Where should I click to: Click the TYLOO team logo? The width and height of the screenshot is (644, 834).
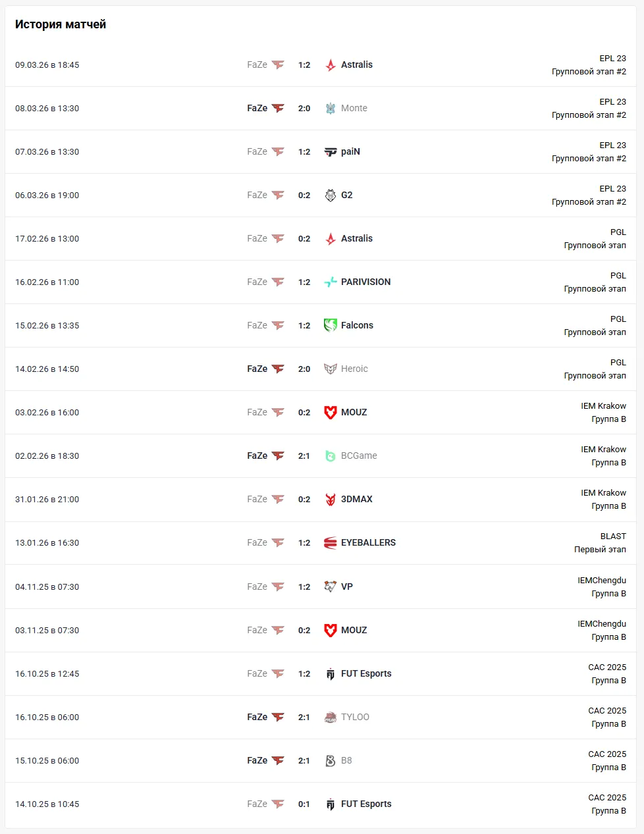point(331,717)
